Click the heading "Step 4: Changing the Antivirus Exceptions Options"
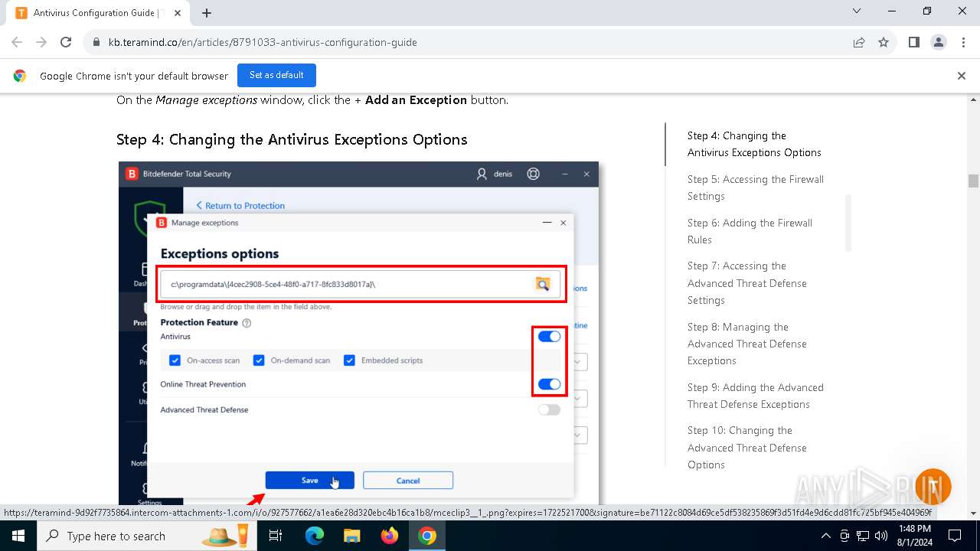Viewport: 980px width, 551px height. click(292, 139)
